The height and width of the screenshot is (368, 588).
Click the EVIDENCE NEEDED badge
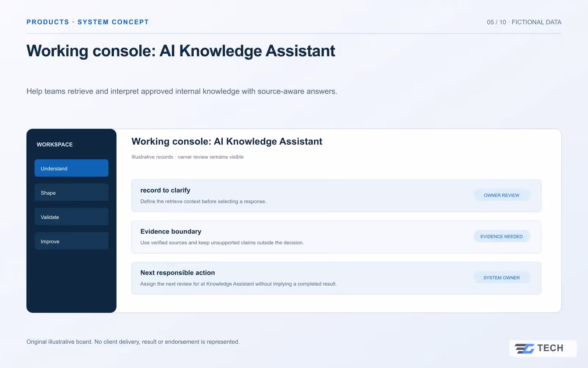pyautogui.click(x=502, y=237)
